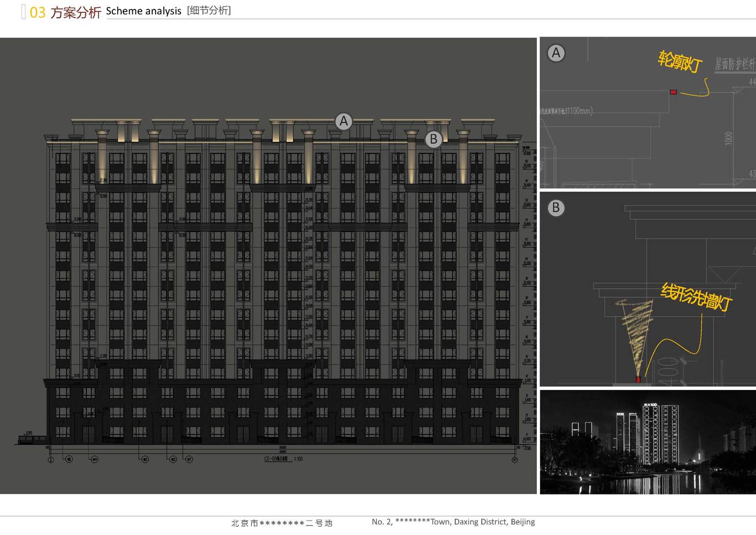Click the 方案分析 heading
This screenshot has width=756, height=535.
point(76,12)
